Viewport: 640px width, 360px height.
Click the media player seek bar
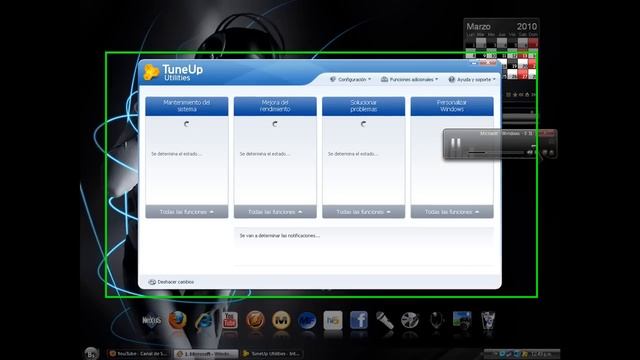(496, 153)
